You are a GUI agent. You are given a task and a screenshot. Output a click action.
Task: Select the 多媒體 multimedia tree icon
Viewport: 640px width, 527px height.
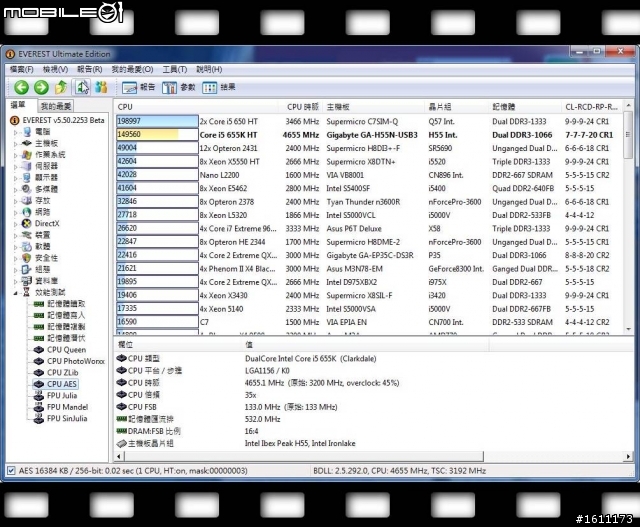[x=27, y=189]
